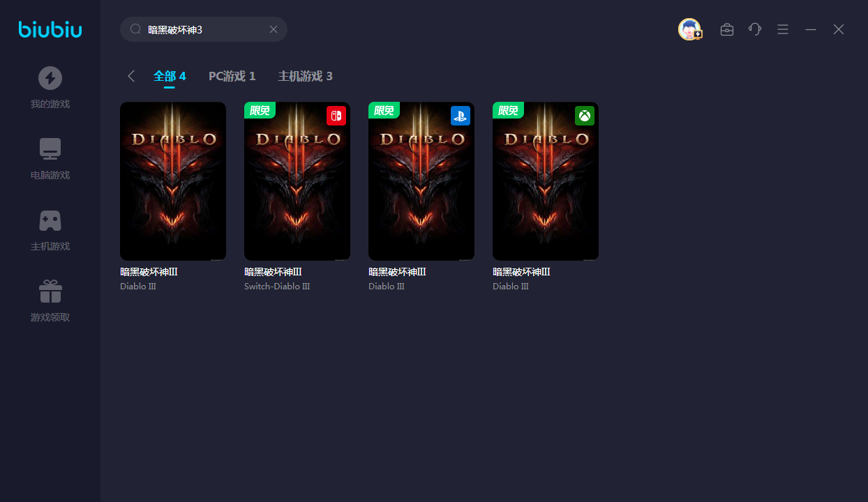Viewport: 868px width, 502px height.
Task: Click the 限免 badge on Xbox card
Action: point(508,110)
